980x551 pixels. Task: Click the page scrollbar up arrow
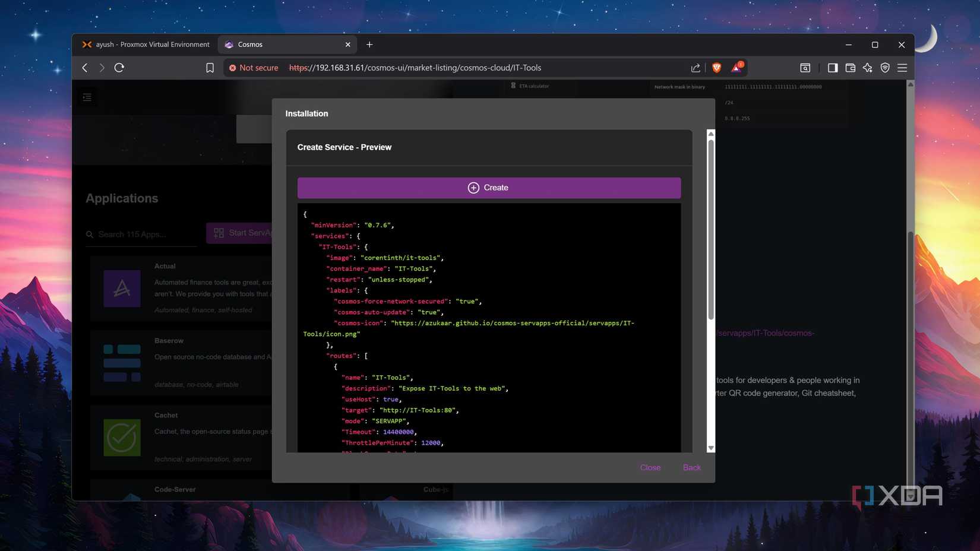[x=911, y=84]
